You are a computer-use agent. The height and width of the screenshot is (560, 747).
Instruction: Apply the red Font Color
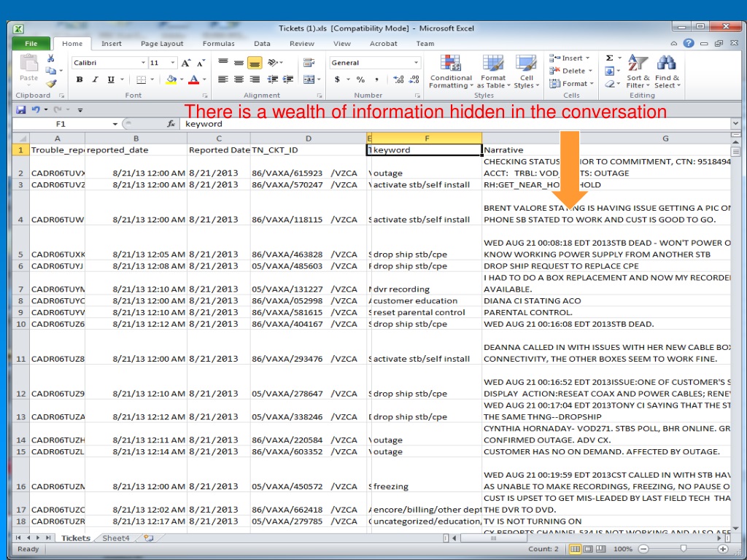[x=193, y=79]
